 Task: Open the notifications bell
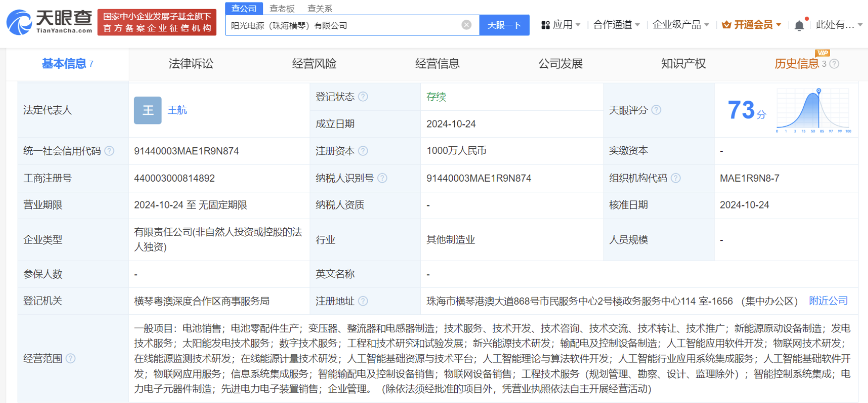[x=799, y=25]
